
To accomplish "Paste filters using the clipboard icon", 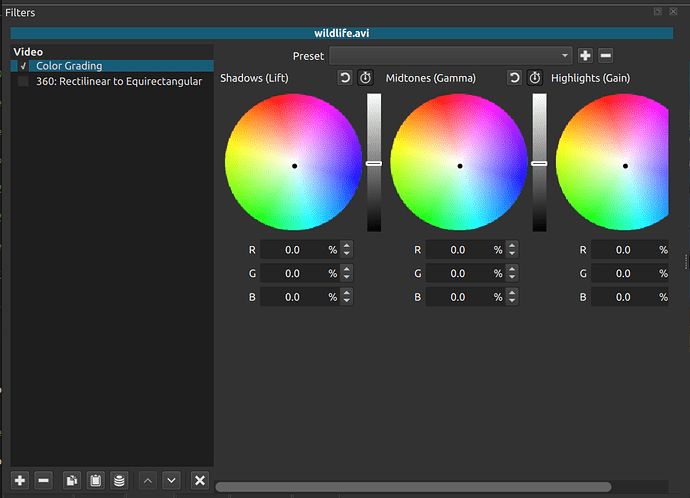I will coord(96,481).
